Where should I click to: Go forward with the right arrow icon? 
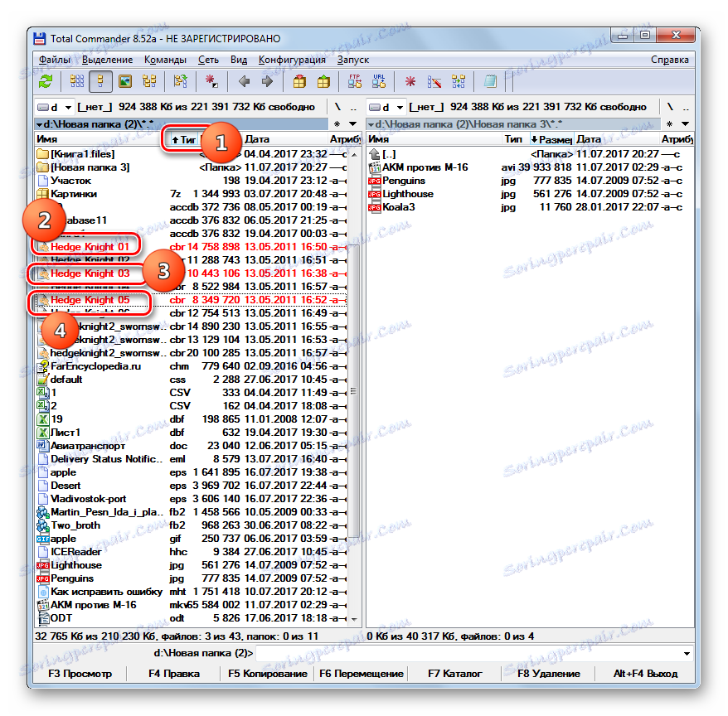pos(268,82)
